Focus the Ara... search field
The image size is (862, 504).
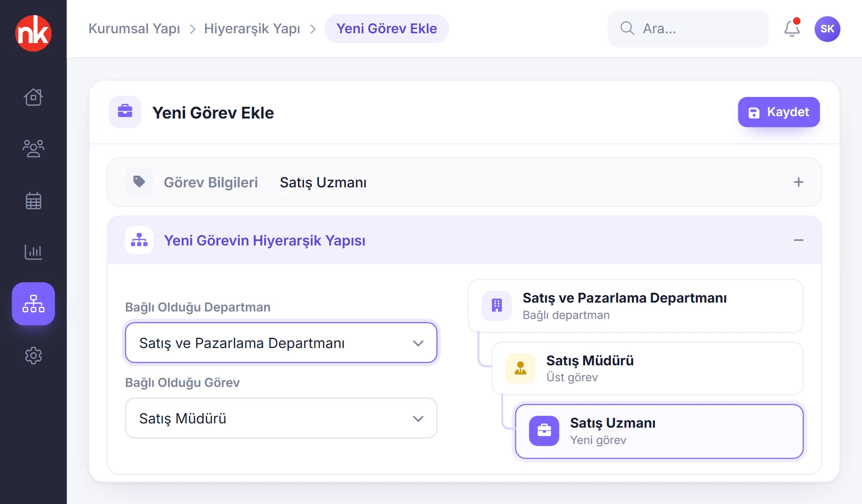tap(688, 29)
